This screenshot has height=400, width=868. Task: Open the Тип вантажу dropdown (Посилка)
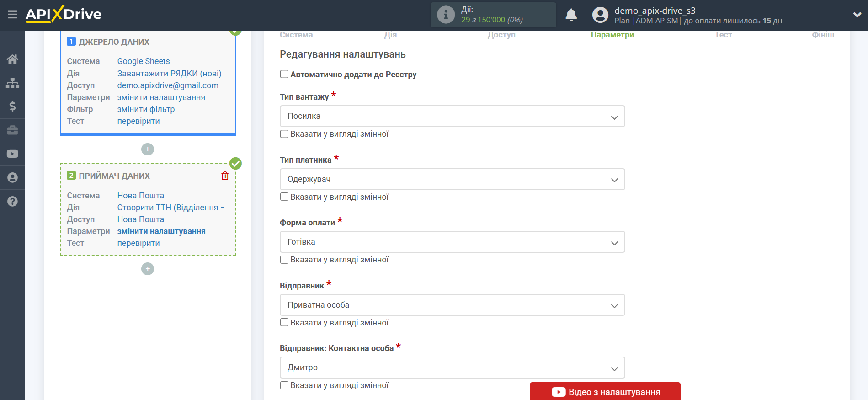[x=452, y=116]
